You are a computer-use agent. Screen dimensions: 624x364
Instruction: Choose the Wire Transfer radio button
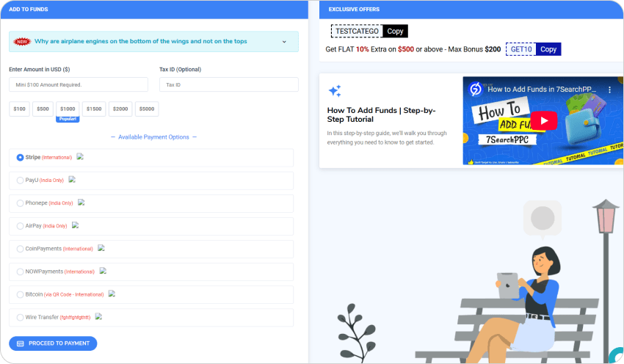click(20, 318)
